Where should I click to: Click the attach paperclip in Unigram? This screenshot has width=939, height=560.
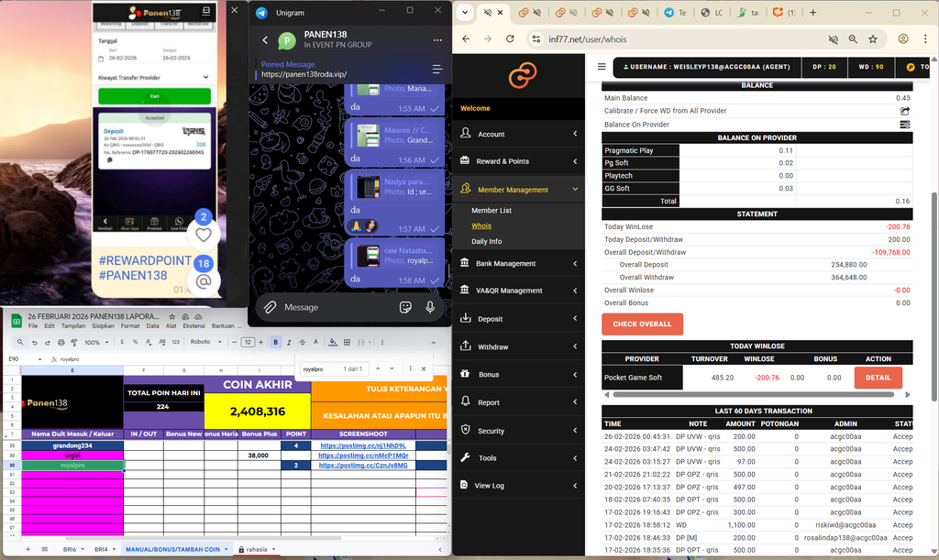click(271, 307)
